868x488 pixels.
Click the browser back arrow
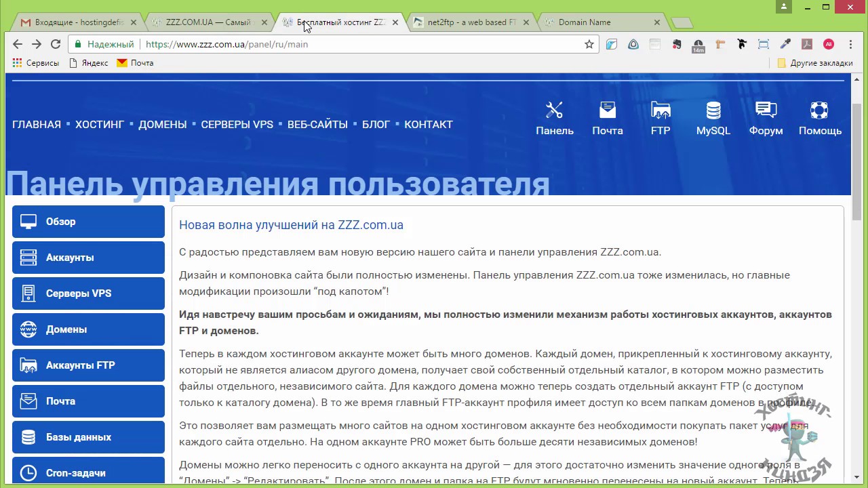click(x=18, y=44)
